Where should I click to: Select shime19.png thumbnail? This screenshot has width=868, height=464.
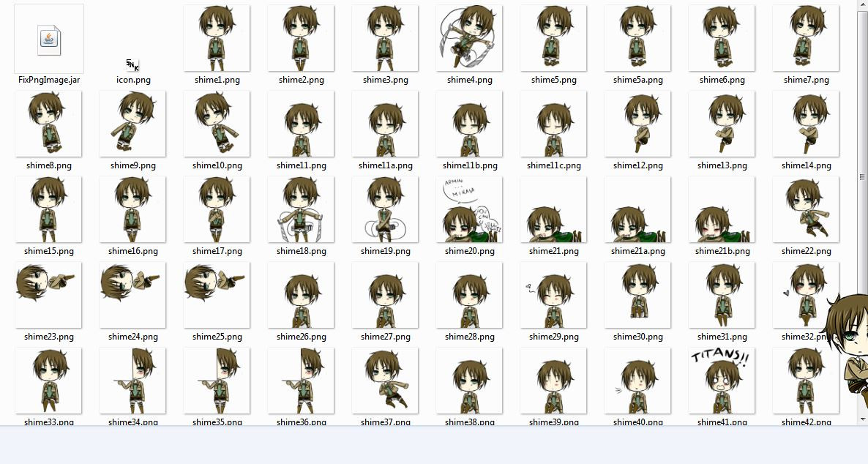tap(385, 210)
